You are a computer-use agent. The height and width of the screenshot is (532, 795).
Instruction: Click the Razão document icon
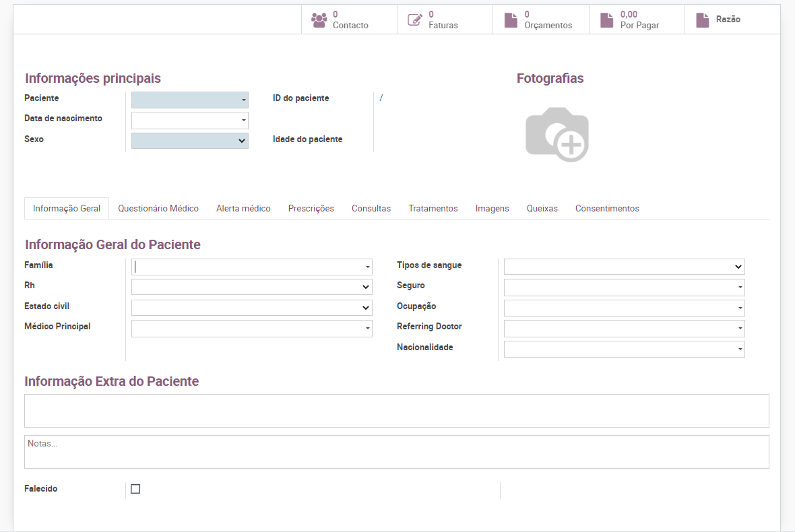703,20
